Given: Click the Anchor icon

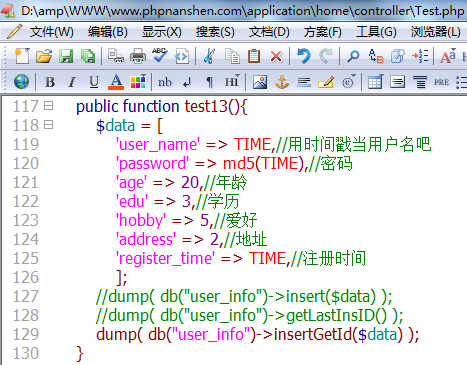Looking at the screenshot, I should (282, 82).
